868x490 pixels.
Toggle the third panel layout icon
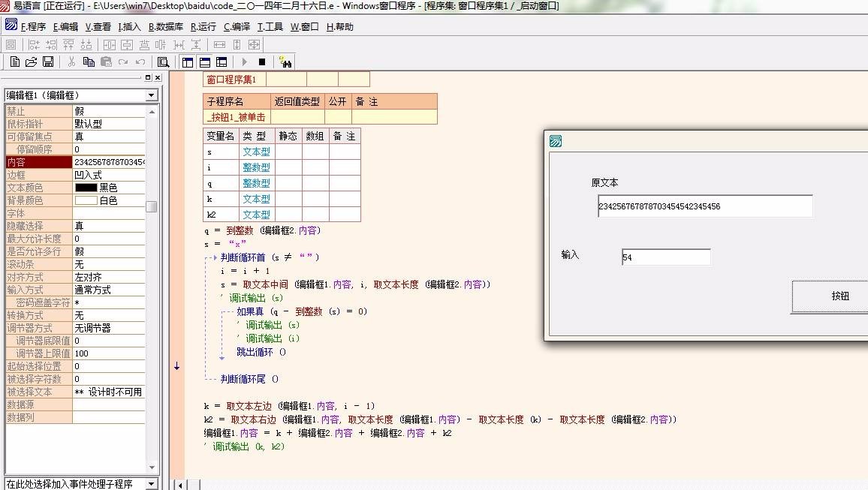(222, 62)
